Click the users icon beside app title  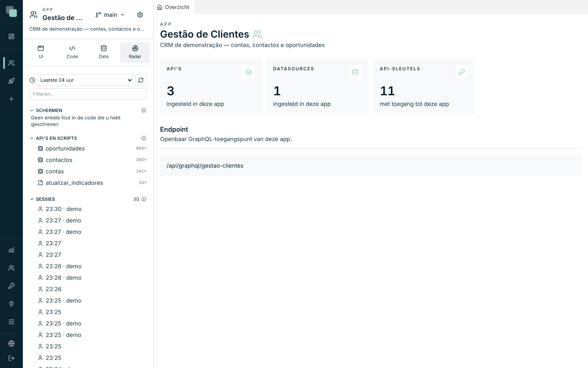coord(257,34)
